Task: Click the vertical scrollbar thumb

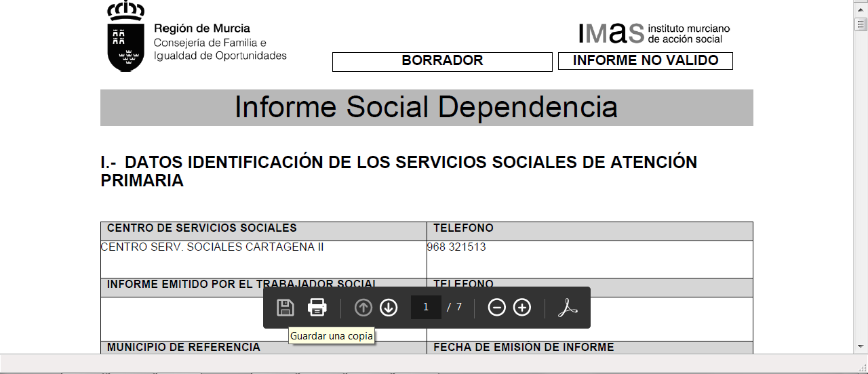Action: point(861,25)
